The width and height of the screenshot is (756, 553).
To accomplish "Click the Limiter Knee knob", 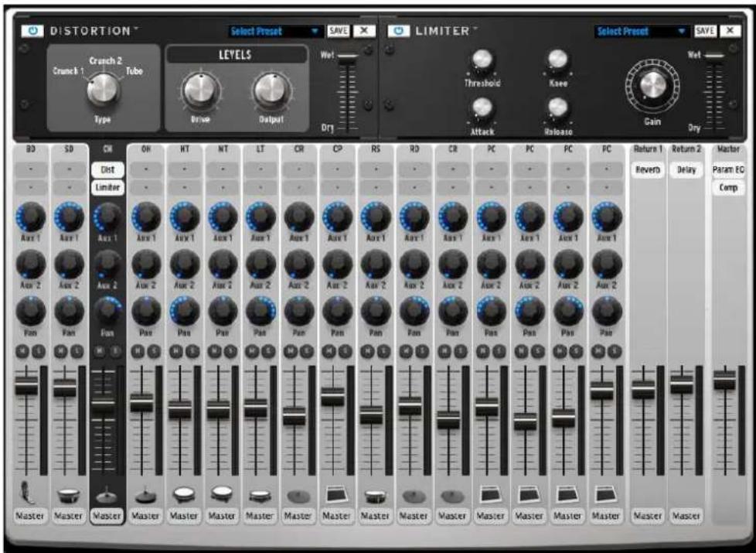I will [558, 60].
